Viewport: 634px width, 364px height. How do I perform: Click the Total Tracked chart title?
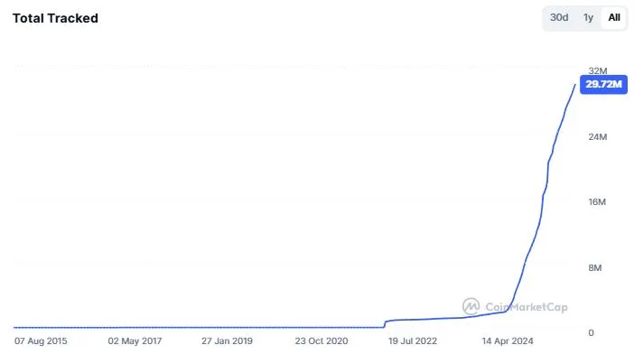[x=55, y=18]
